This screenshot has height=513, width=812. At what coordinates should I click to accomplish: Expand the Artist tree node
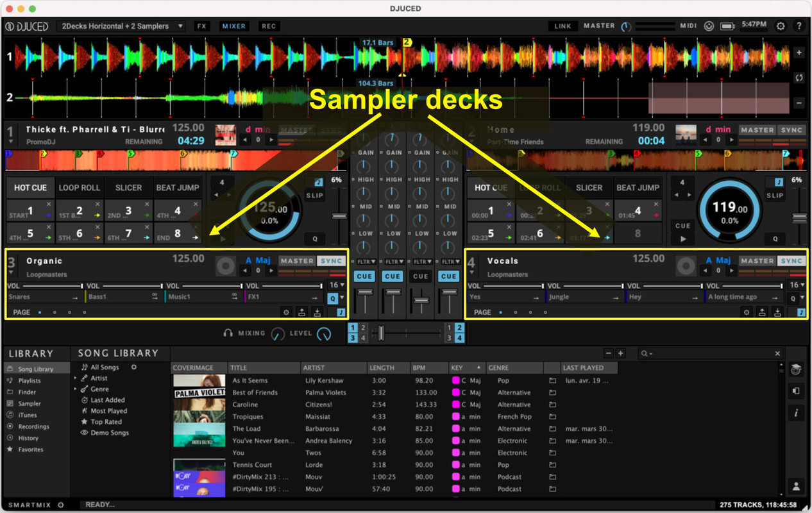(x=76, y=378)
